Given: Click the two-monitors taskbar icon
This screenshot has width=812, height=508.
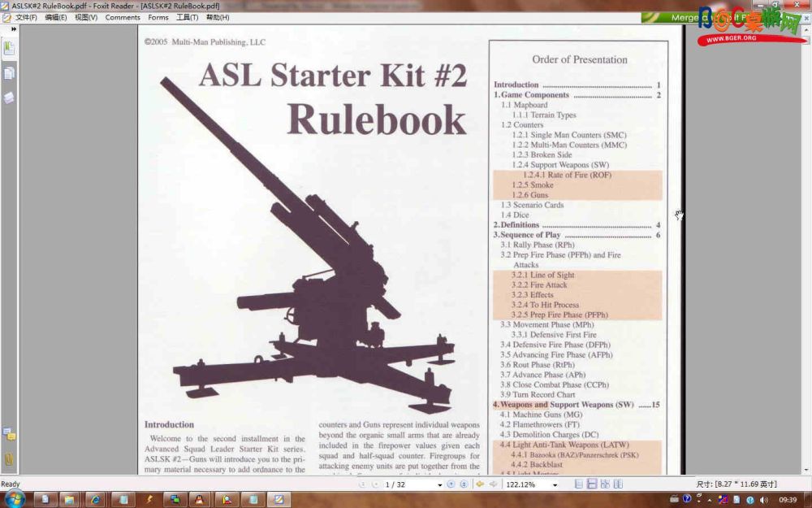Looking at the screenshot, I should (x=175, y=500).
